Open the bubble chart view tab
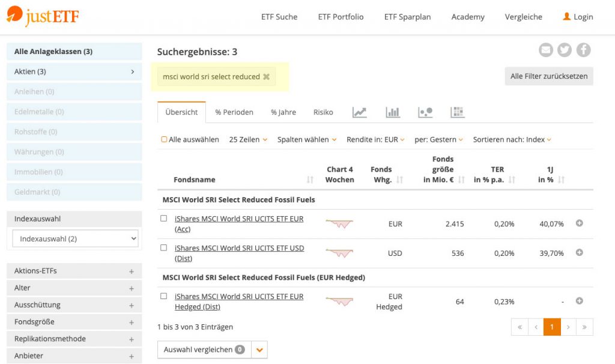 [425, 112]
